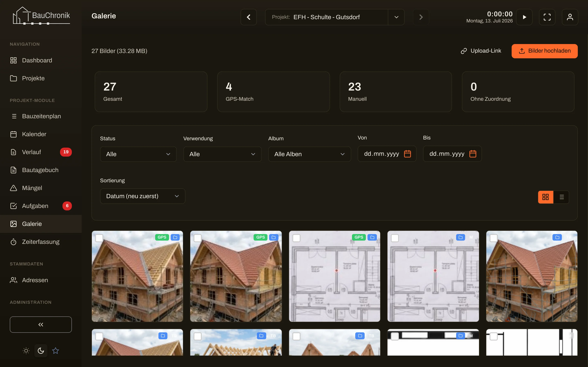Open the Upload-Link option

pos(481,51)
